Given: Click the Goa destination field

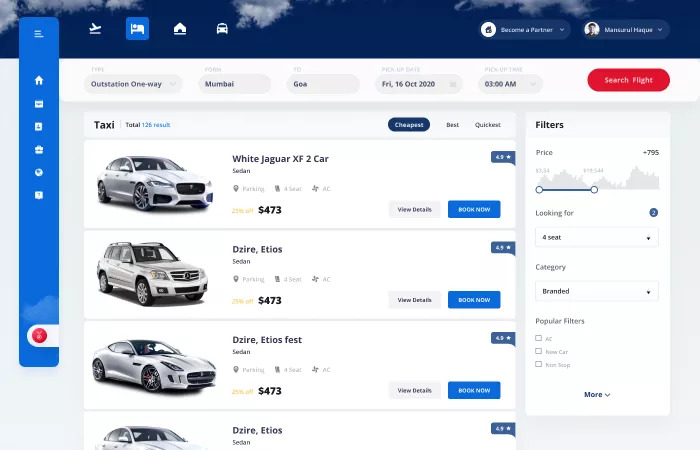Looking at the screenshot, I should 323,84.
